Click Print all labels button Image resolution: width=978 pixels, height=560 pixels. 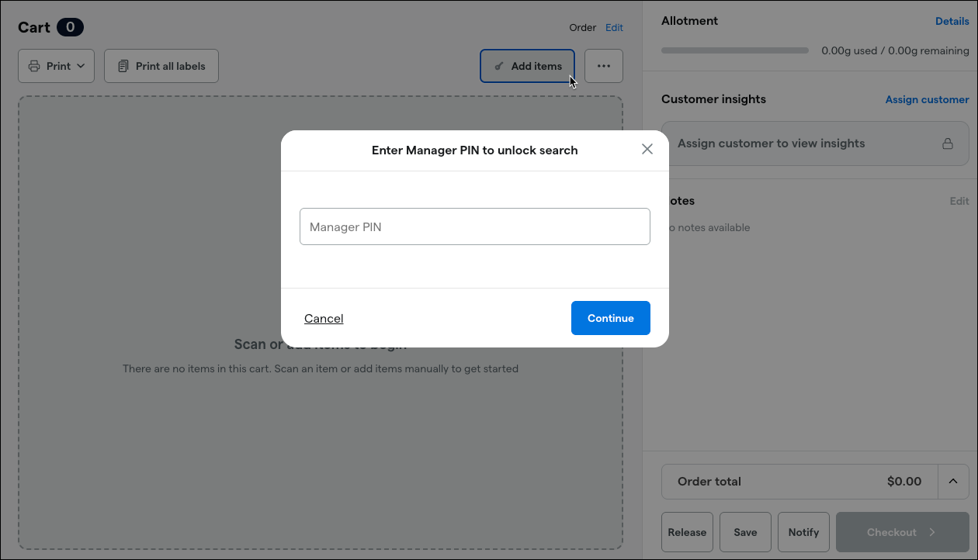point(161,66)
